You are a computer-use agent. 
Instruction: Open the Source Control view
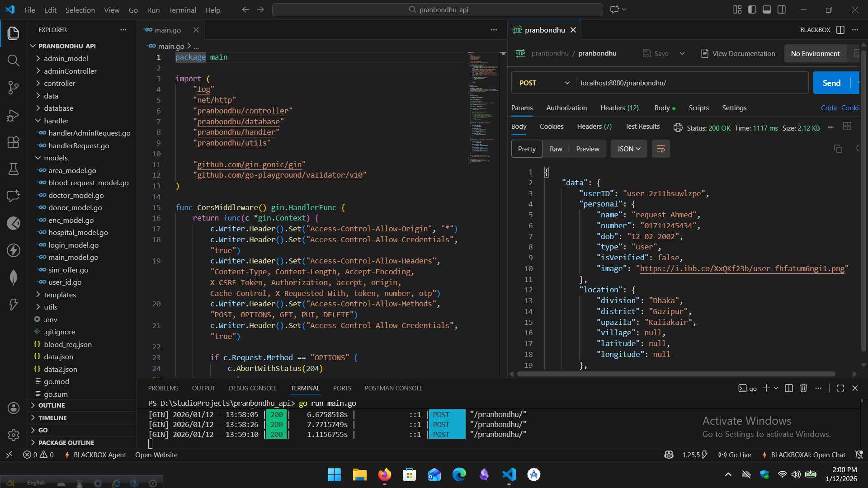tap(13, 88)
